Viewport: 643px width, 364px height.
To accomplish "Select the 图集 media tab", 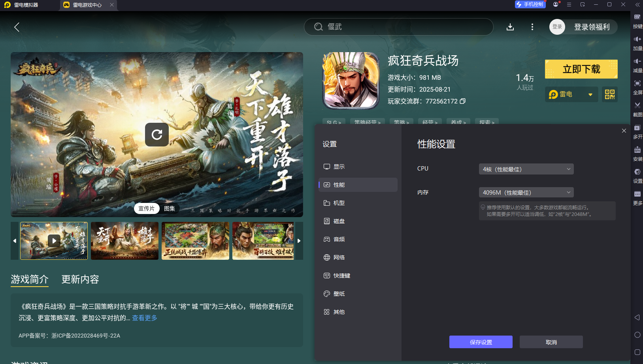I will pos(170,208).
